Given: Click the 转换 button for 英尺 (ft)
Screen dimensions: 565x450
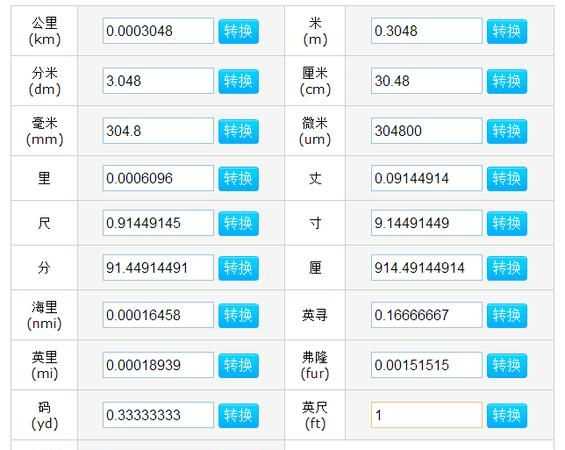Looking at the screenshot, I should 507,415.
